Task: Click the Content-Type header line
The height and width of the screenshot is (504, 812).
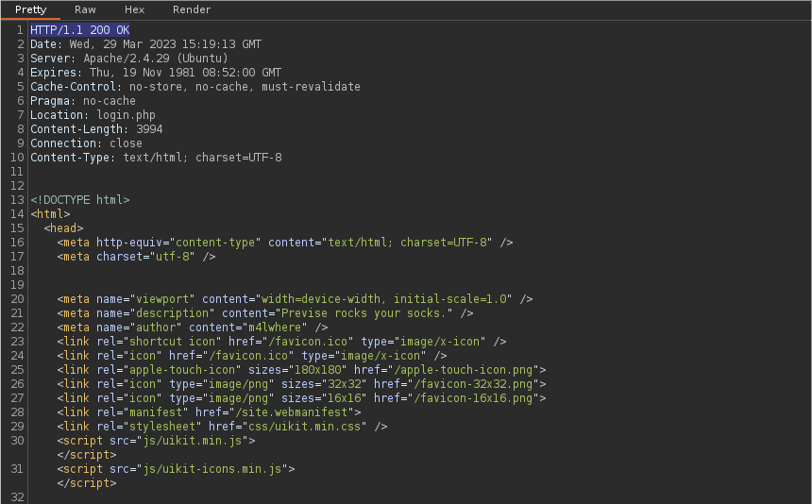Action: click(x=156, y=158)
